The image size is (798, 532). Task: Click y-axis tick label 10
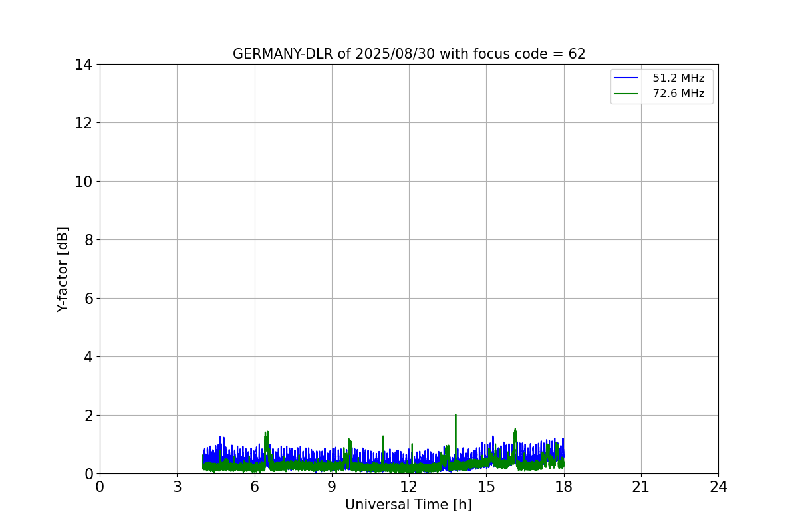click(83, 182)
